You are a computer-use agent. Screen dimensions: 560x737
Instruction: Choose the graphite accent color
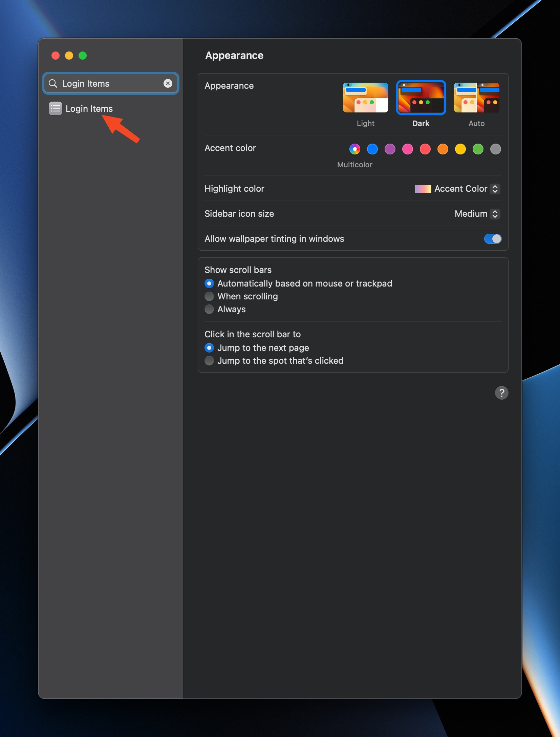click(x=495, y=149)
